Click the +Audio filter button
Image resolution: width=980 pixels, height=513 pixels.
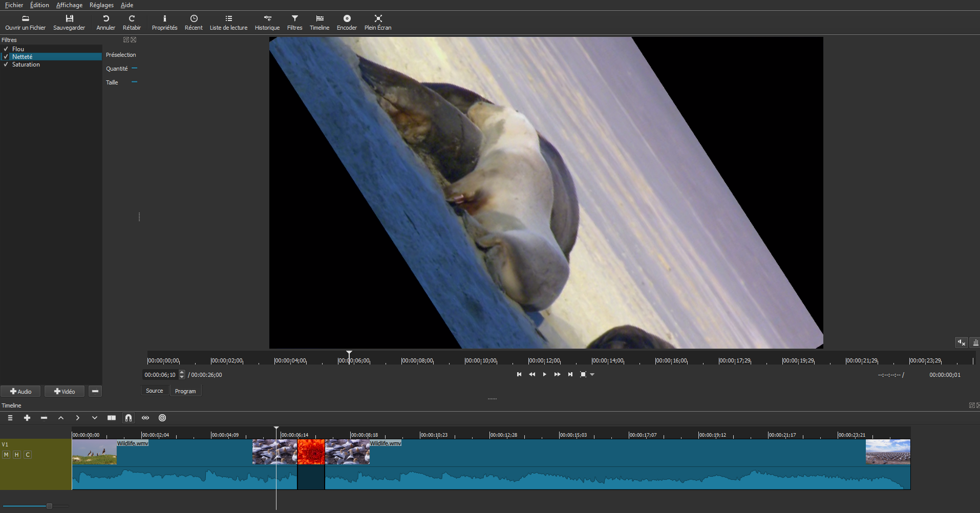point(20,391)
